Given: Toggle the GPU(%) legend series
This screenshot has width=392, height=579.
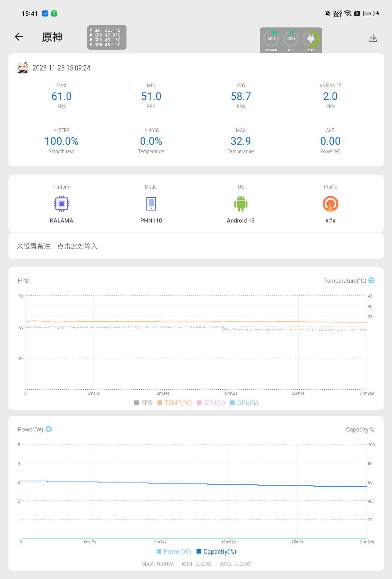Looking at the screenshot, I should 244,403.
